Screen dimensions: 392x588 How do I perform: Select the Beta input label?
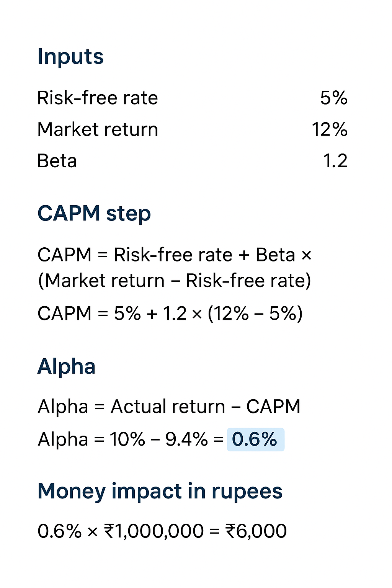[57, 161]
